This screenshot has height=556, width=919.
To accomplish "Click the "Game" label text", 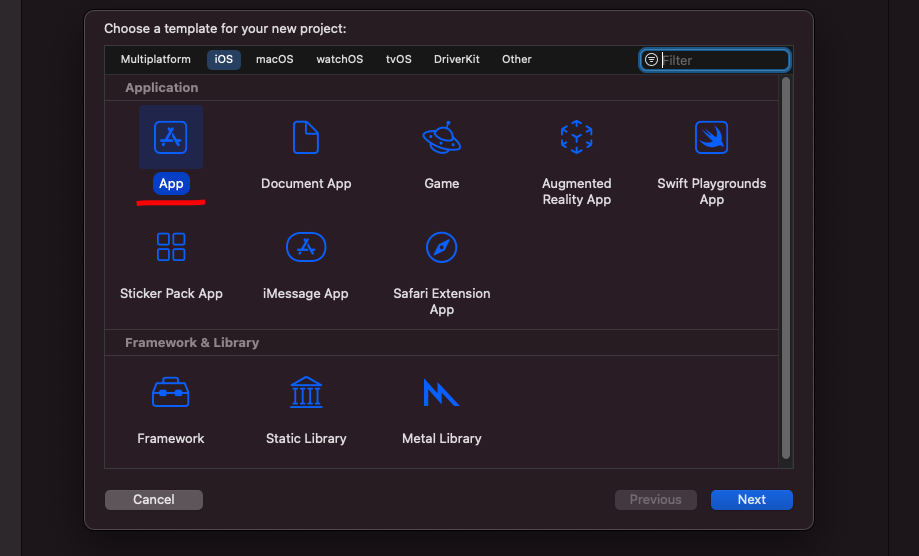I will coord(441,183).
